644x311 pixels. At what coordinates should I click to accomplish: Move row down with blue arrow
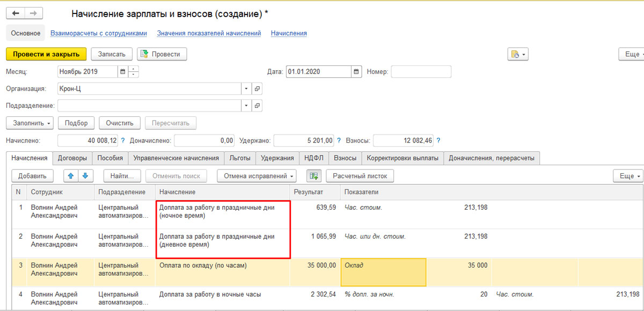click(x=85, y=175)
